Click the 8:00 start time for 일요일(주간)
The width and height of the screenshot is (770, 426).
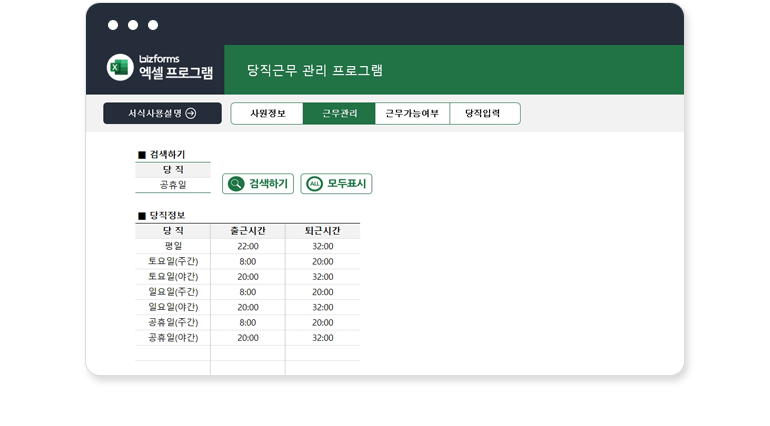pyautogui.click(x=248, y=292)
